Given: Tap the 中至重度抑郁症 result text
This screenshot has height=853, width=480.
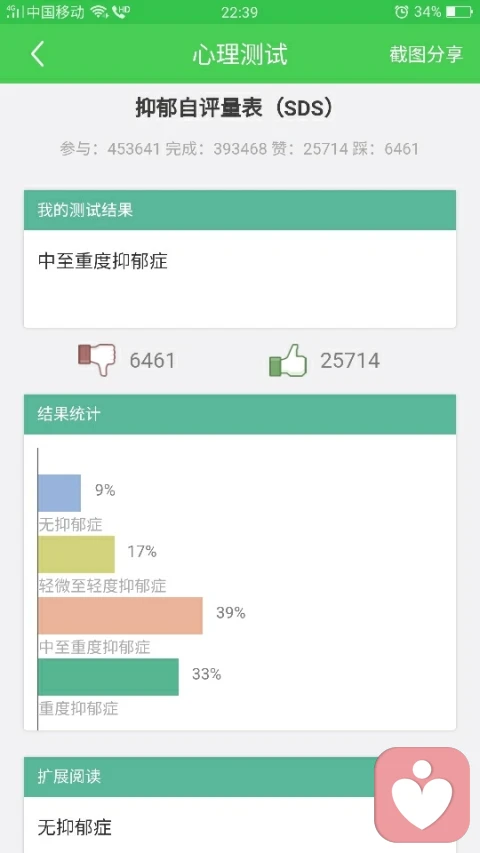Looking at the screenshot, I should pyautogui.click(x=103, y=262).
